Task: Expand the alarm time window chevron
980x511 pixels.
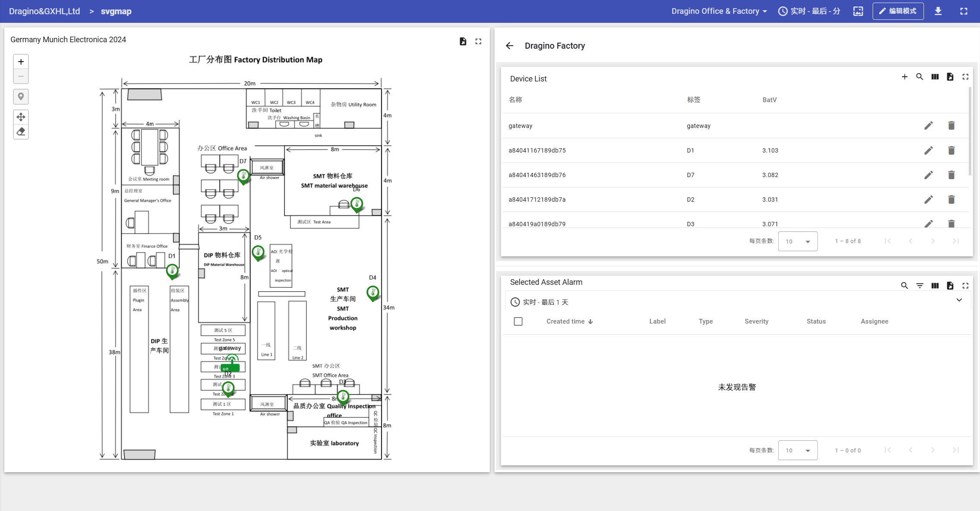Action: pos(959,300)
